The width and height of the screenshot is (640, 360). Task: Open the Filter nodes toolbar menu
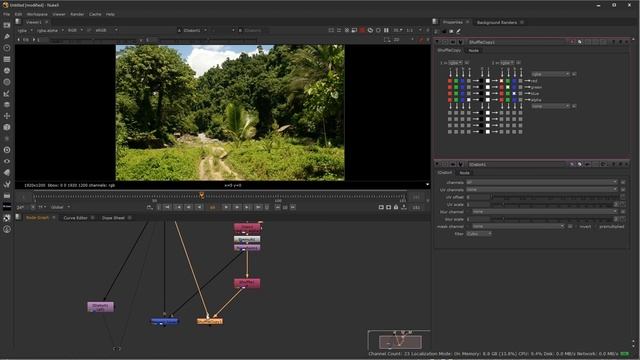tap(7, 82)
